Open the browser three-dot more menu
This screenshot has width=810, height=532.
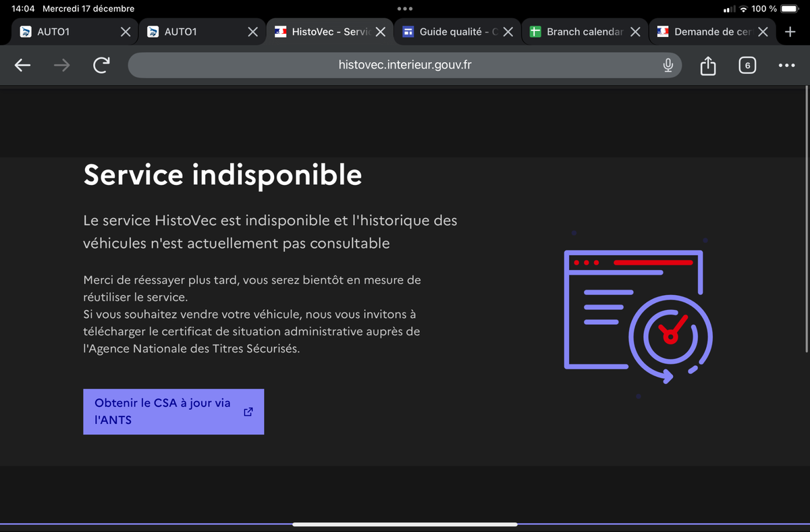click(786, 65)
